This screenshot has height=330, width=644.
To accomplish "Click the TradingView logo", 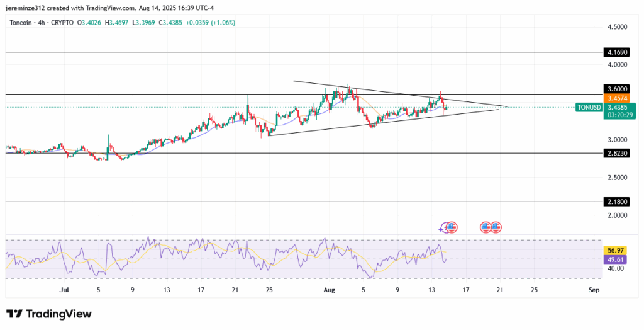I will [x=49, y=314].
